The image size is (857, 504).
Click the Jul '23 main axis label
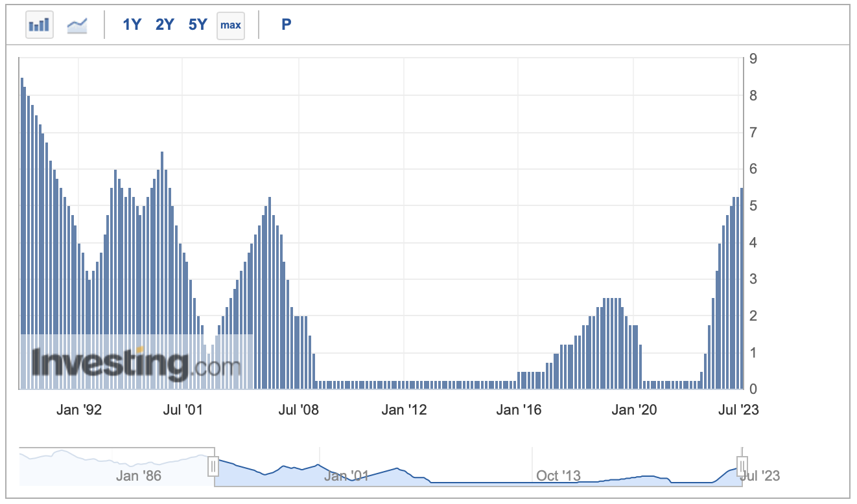[738, 409]
